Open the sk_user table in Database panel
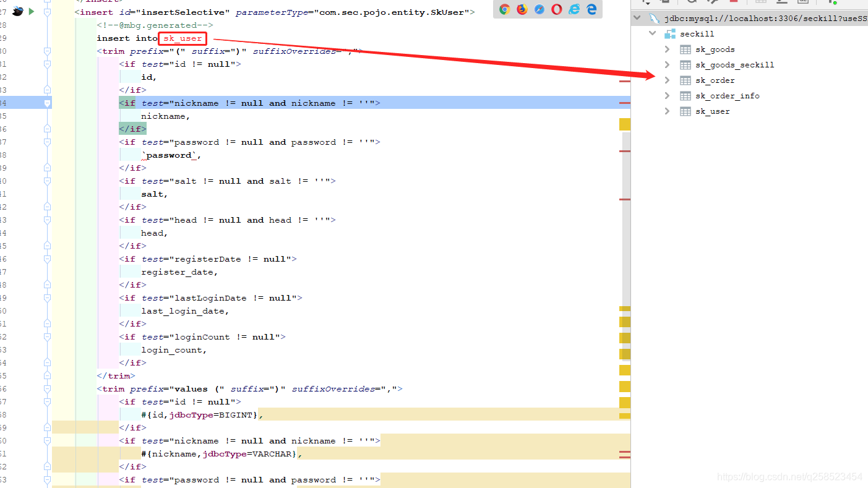The image size is (868, 488). [x=713, y=111]
